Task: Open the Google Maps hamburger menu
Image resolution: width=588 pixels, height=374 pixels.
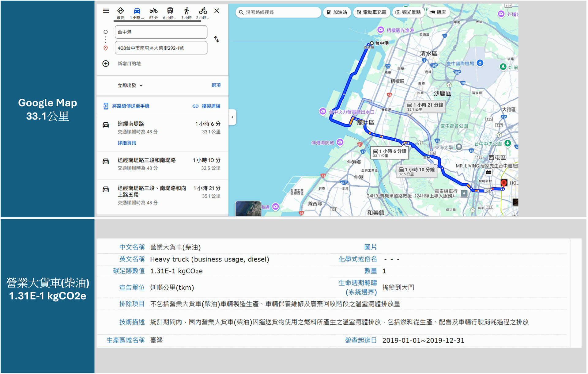Action: (x=106, y=11)
